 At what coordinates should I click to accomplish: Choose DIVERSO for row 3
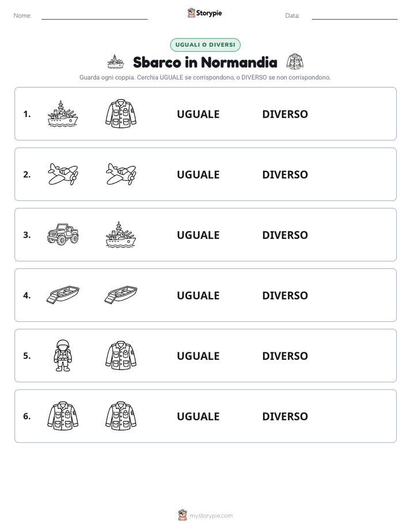click(285, 235)
